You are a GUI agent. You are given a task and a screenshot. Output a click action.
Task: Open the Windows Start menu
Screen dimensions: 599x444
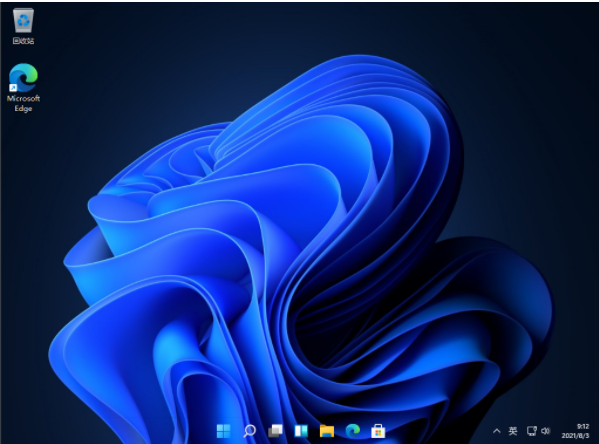click(223, 431)
